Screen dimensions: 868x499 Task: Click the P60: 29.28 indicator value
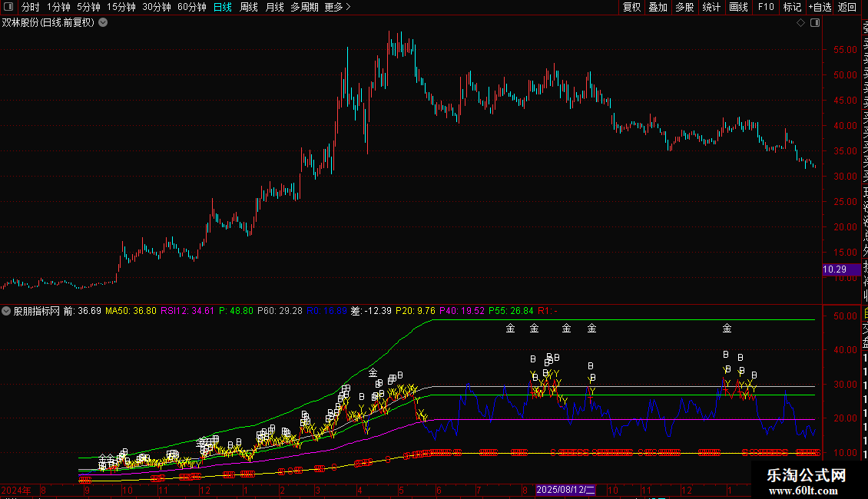(x=280, y=311)
